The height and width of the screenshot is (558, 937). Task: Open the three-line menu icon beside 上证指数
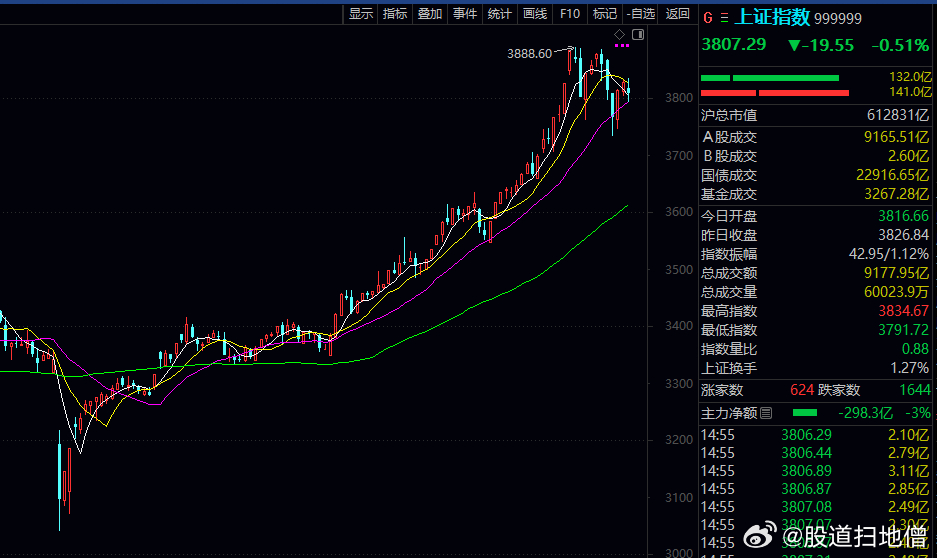724,18
